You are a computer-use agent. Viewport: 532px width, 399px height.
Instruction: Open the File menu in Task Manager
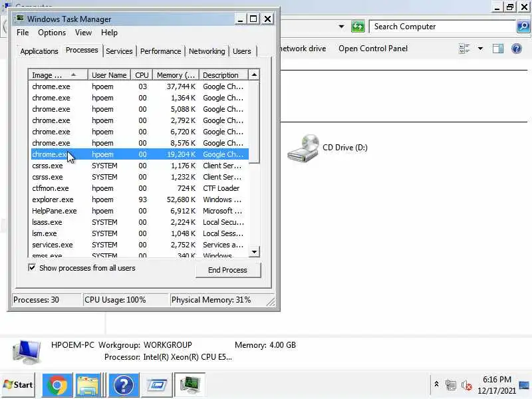[x=23, y=33]
